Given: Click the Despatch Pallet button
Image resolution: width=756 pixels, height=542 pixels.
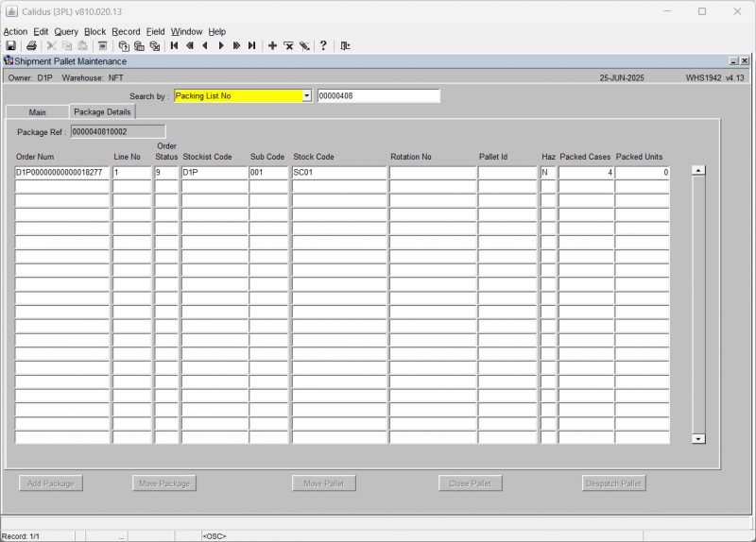Looking at the screenshot, I should [x=613, y=483].
